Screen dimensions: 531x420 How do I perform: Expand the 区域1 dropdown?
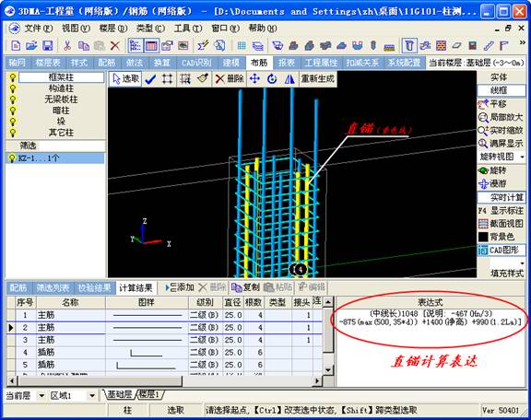click(x=92, y=395)
